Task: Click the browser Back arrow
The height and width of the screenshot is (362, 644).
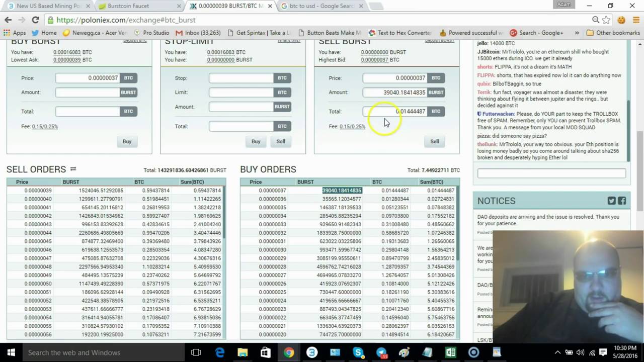Action: tap(8, 20)
